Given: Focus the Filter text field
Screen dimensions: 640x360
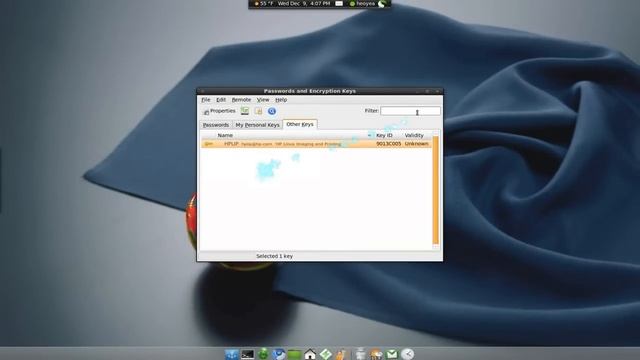Looking at the screenshot, I should [410, 111].
